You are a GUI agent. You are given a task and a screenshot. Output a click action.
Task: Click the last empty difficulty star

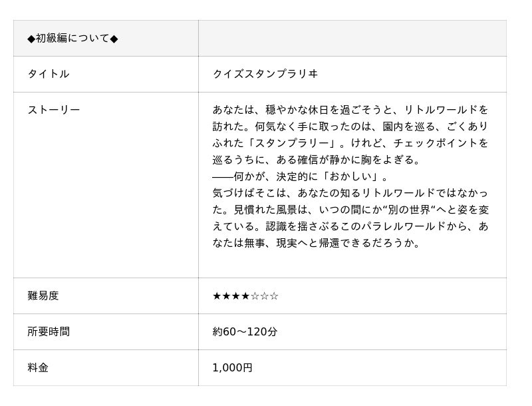click(274, 296)
